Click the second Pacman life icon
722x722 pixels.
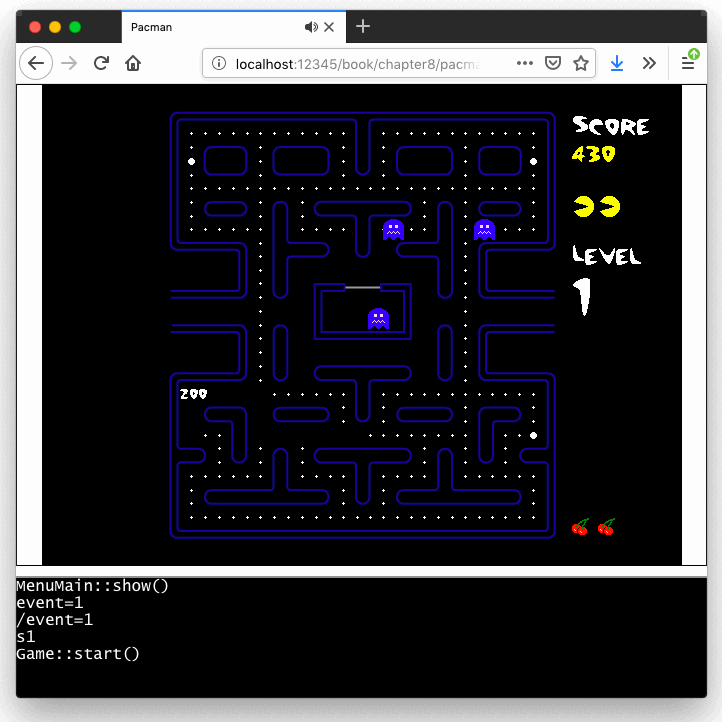(610, 206)
